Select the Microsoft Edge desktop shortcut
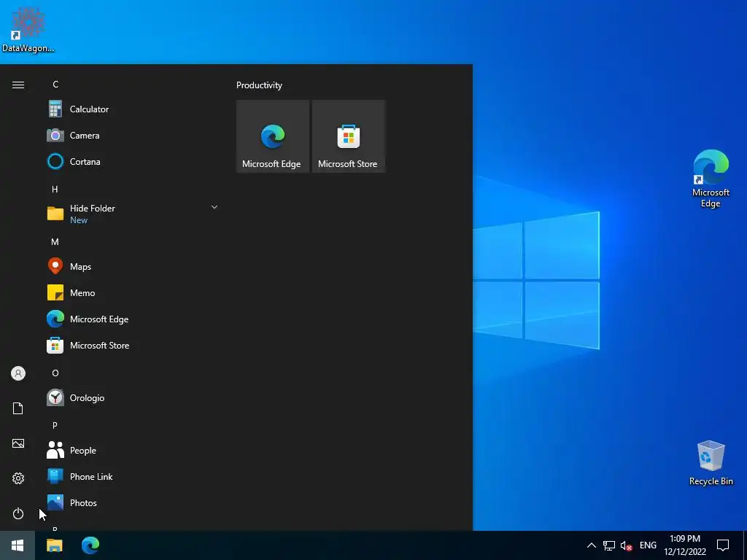747x560 pixels. point(711,178)
